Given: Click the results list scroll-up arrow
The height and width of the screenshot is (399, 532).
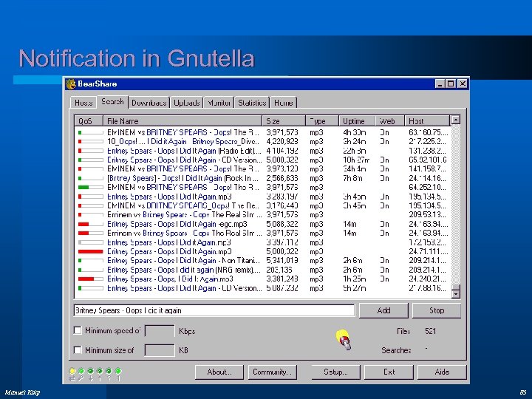Looking at the screenshot, I should [455, 120].
